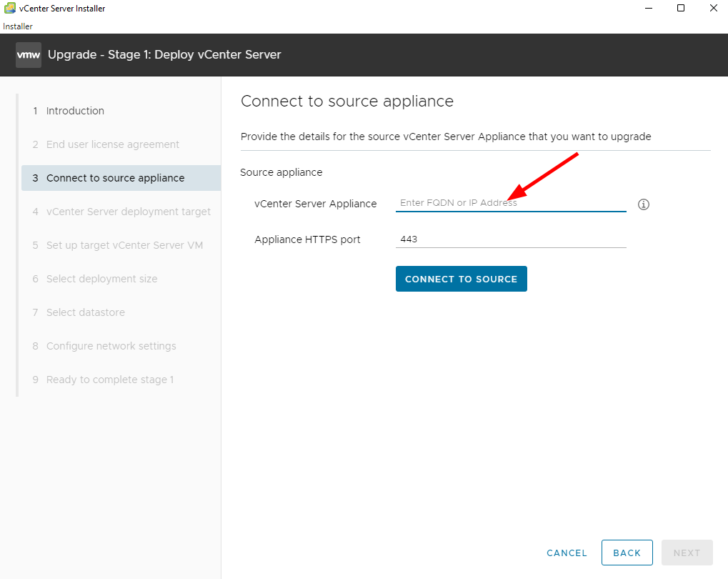
Task: Go back with the Back button
Action: coord(627,553)
